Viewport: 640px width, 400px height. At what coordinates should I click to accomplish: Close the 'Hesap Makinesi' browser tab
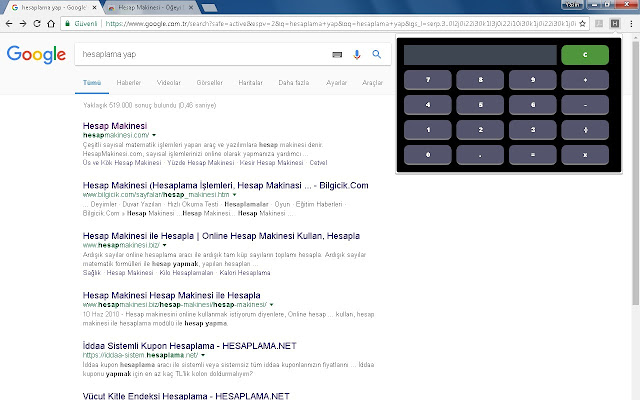click(x=191, y=7)
